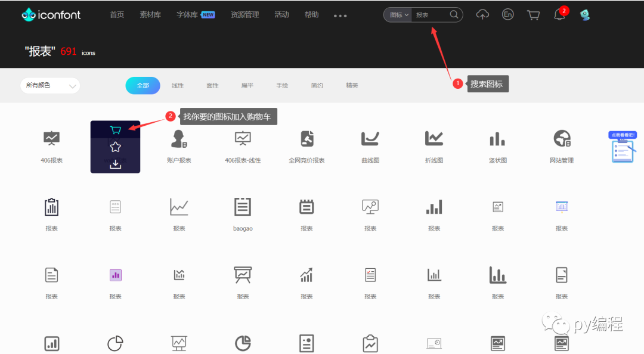The image size is (644, 354).
Task: Open the 活动 page
Action: tap(281, 15)
